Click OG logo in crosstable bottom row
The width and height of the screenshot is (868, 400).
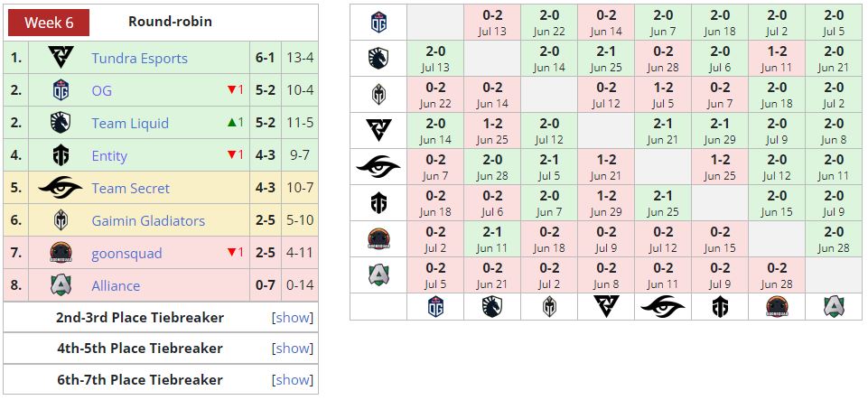pos(435,307)
